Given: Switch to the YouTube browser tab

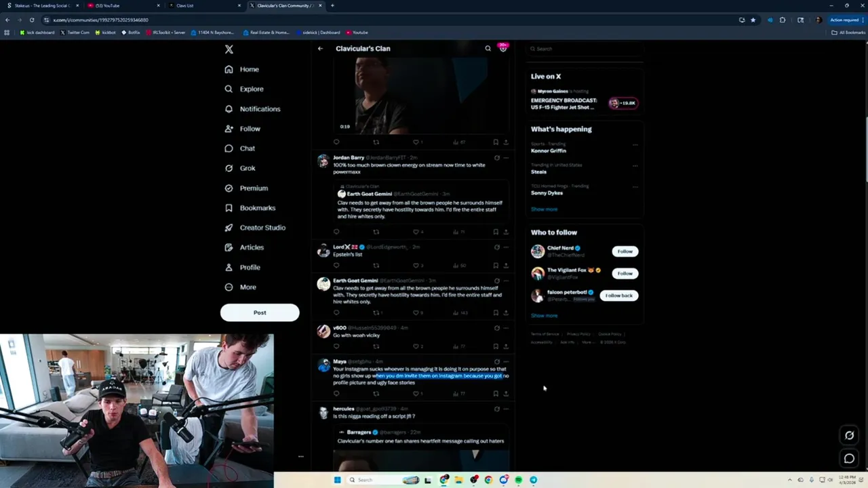Looking at the screenshot, I should [x=122, y=5].
